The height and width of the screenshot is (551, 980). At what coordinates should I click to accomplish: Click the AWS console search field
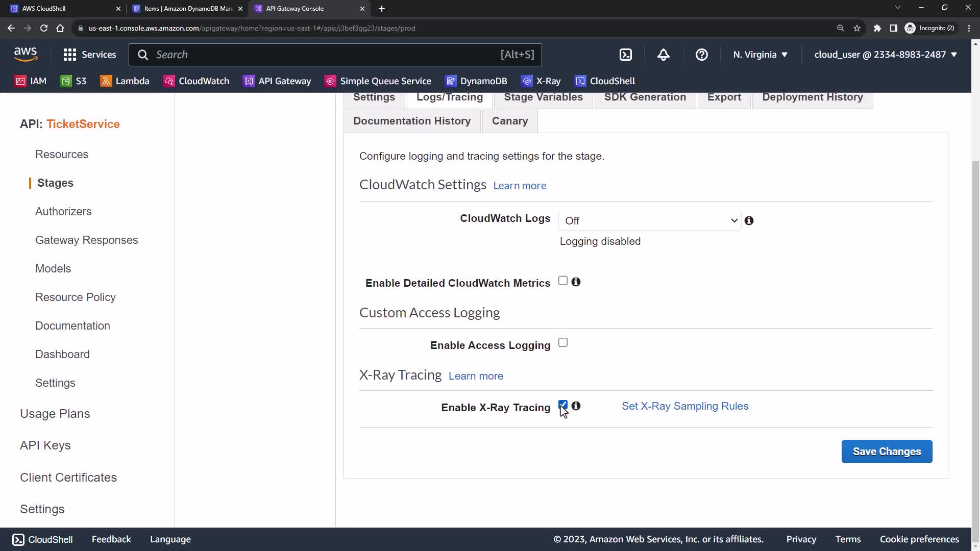tap(327, 55)
